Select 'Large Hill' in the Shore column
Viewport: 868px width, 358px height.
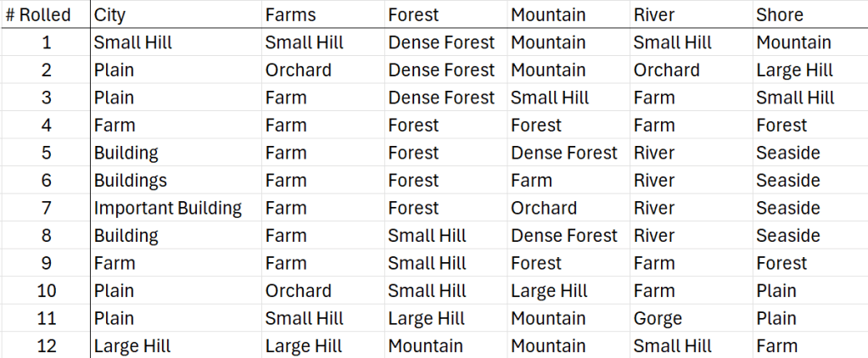tap(795, 70)
